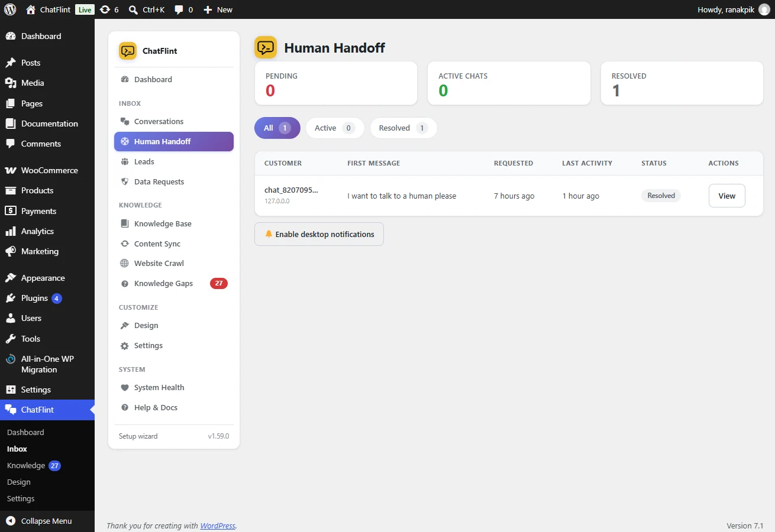Click the Human Handoff header logo icon
Viewport: 775px width, 532px height.
(x=266, y=47)
